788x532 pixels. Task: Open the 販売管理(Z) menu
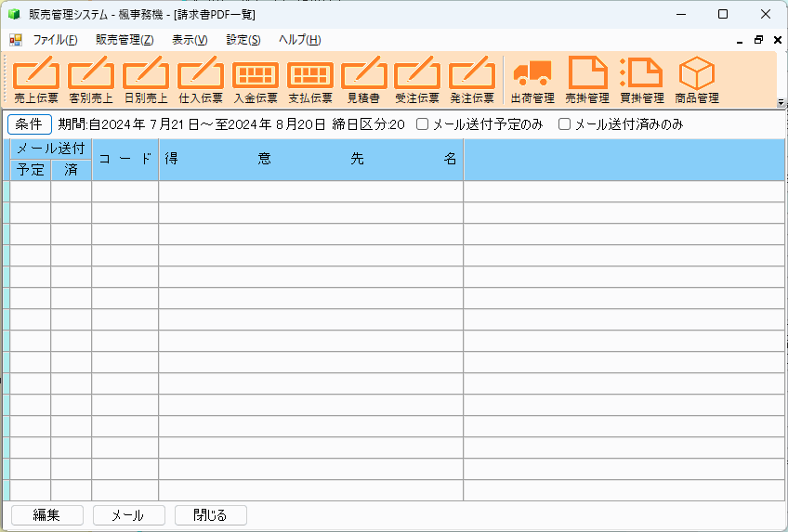pyautogui.click(x=125, y=40)
